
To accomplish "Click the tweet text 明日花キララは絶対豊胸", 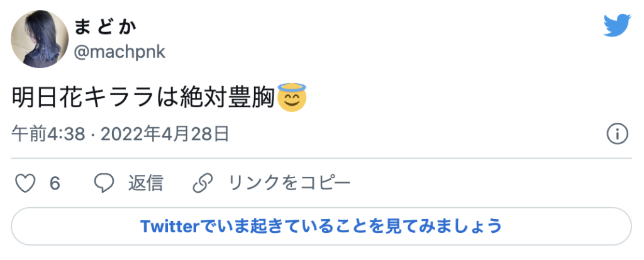I will [144, 98].
